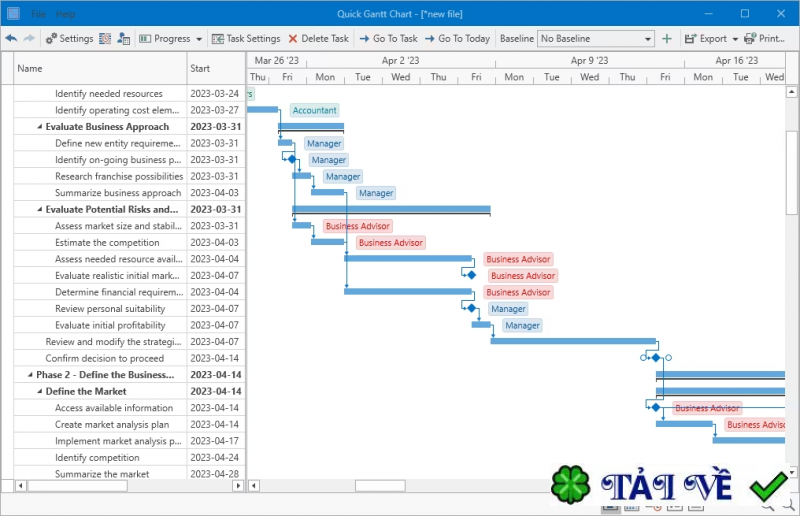The height and width of the screenshot is (516, 800).
Task: Click the Determine financial requirem... Gantt bar
Action: click(408, 291)
